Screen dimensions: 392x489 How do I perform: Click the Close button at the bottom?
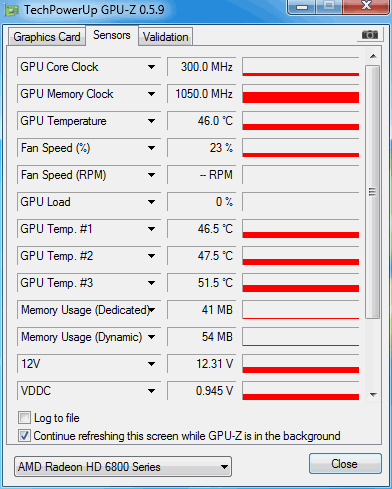(345, 464)
